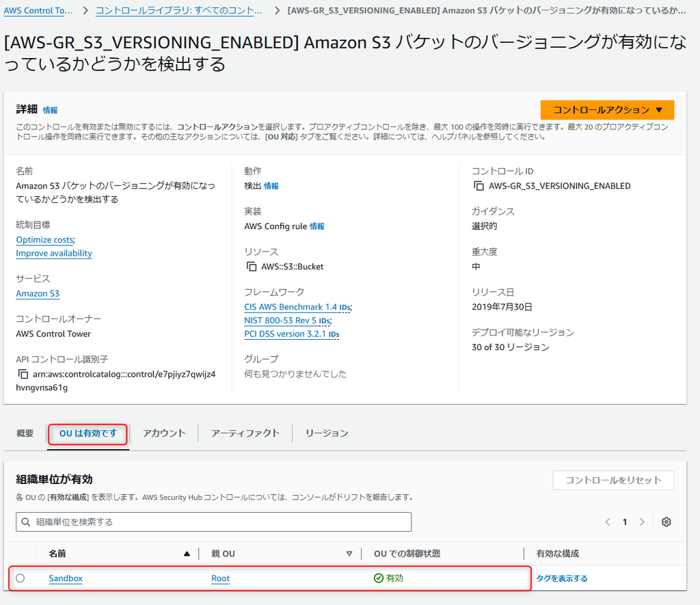Click the 30 of 30 リージョン value

[x=510, y=347]
